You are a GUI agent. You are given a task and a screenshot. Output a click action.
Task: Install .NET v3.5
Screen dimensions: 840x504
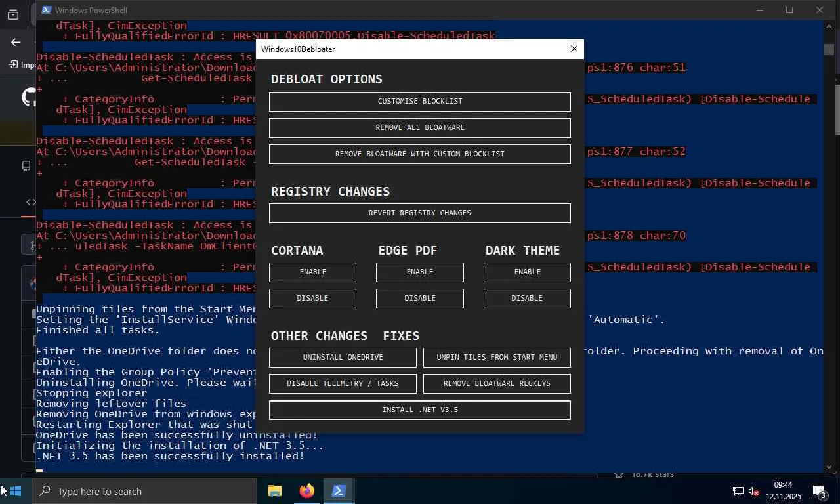click(420, 409)
